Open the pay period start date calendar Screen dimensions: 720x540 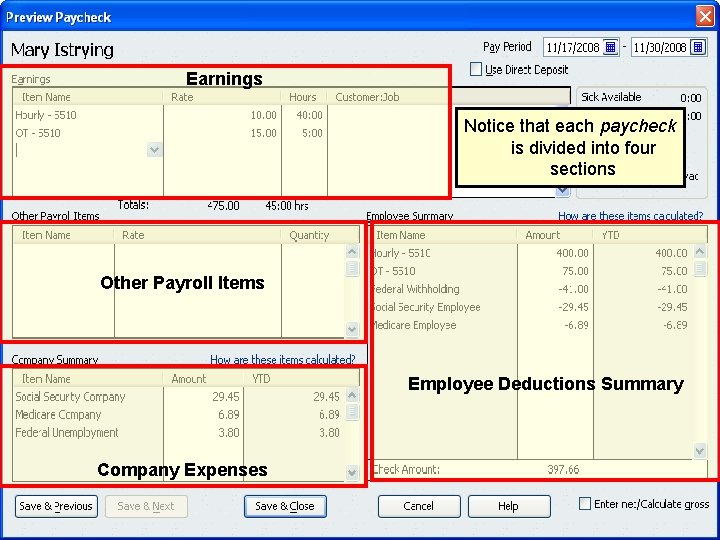610,47
